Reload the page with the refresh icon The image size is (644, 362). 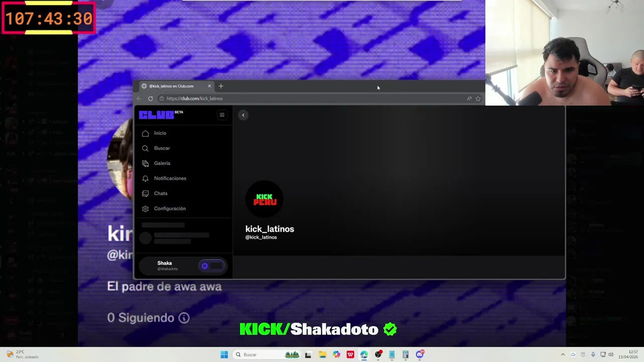pos(150,99)
